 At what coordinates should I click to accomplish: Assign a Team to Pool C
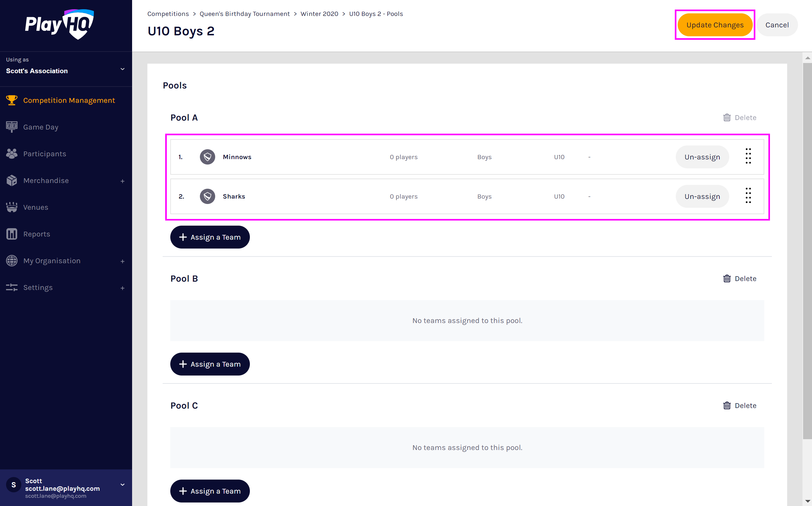coord(210,491)
